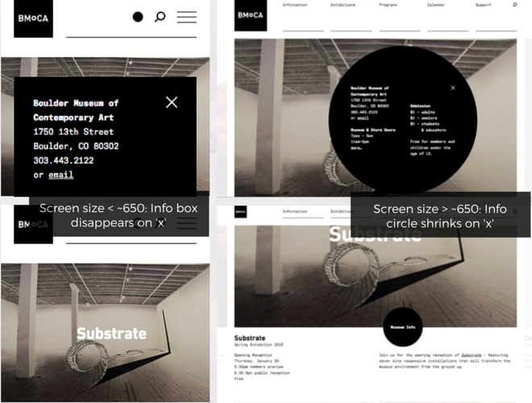This screenshot has width=532, height=403.
Task: Open search via magnifier beside the hamburger menu
Action: pos(160,17)
